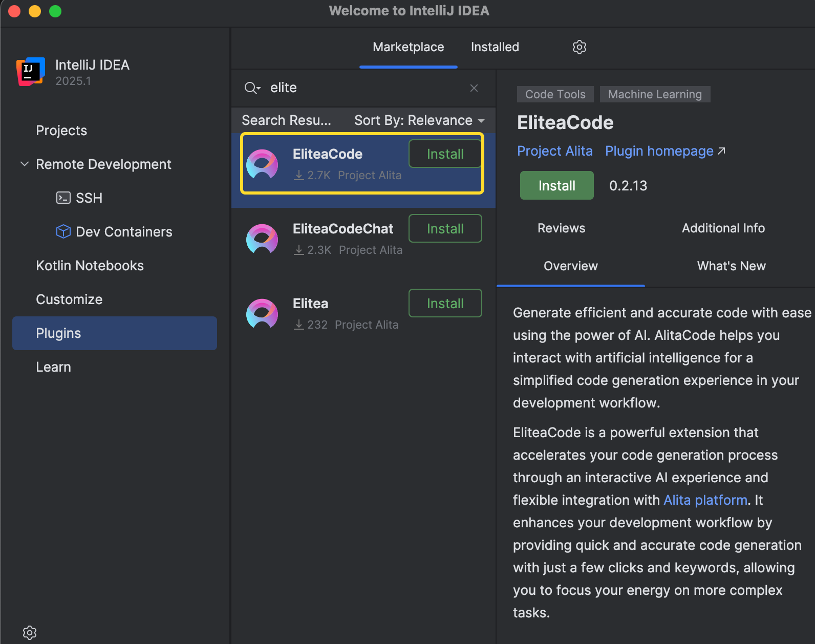Open Learn in the sidebar
The image size is (815, 644).
pos(53,367)
